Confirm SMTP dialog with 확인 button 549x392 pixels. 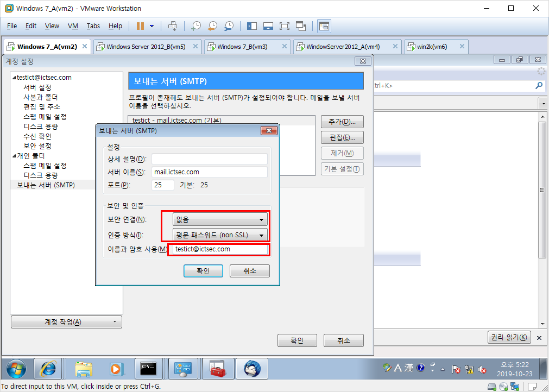[x=203, y=271]
